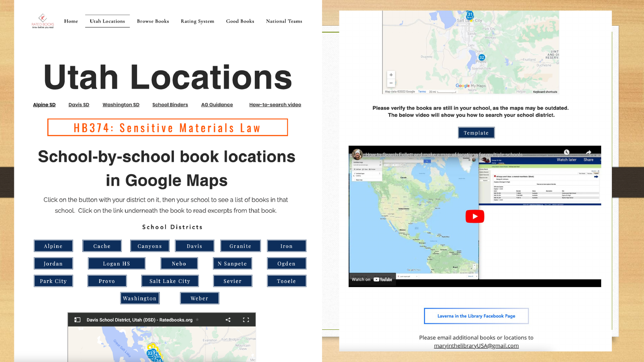Follow the Davis SD link
Screen dimensions: 644x362
[x=79, y=105]
